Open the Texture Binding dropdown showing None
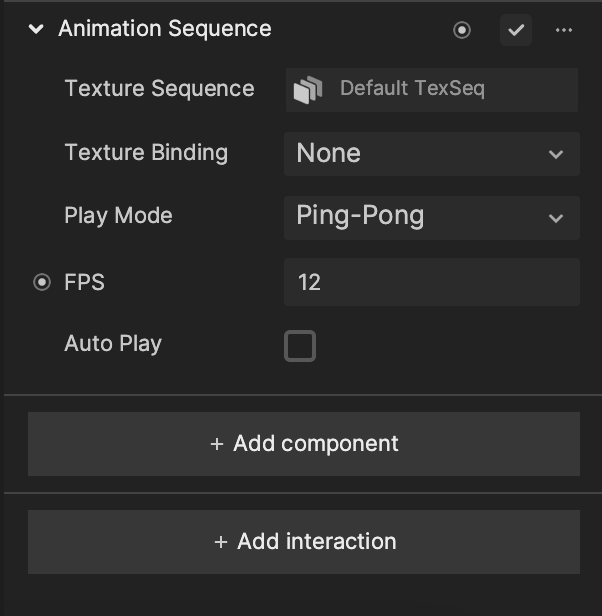The width and height of the screenshot is (602, 616). pyautogui.click(x=432, y=154)
